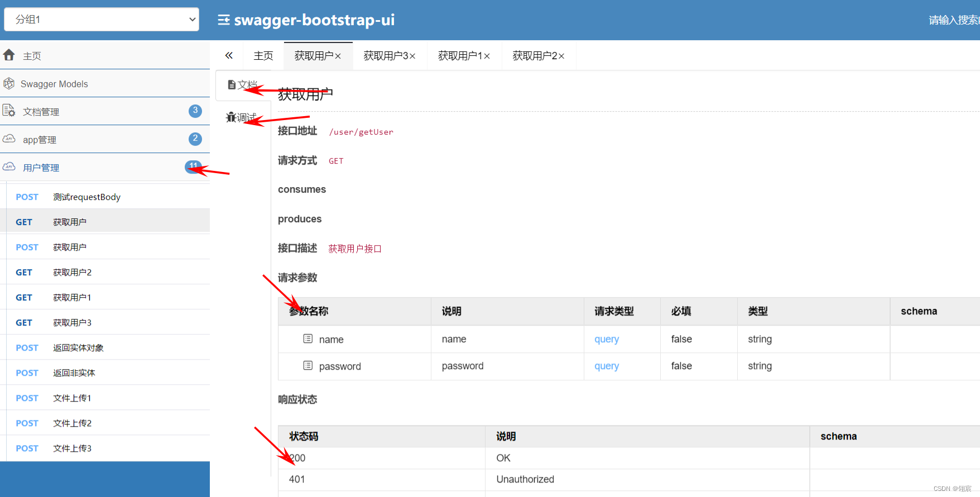Click the 用户管理 cloud API icon
The image size is (980, 497).
(9, 166)
